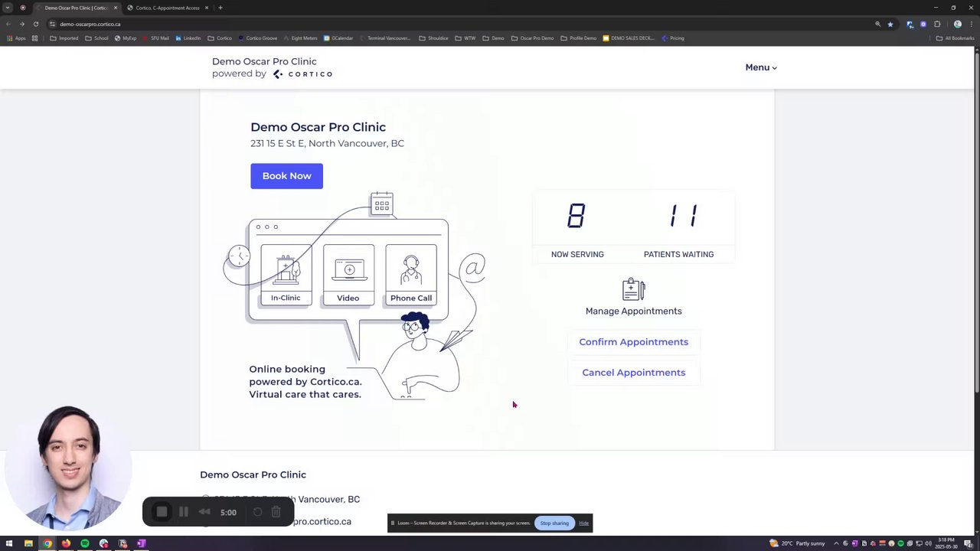Click the Demo Oscar Pro Clinic heading text

tap(318, 127)
